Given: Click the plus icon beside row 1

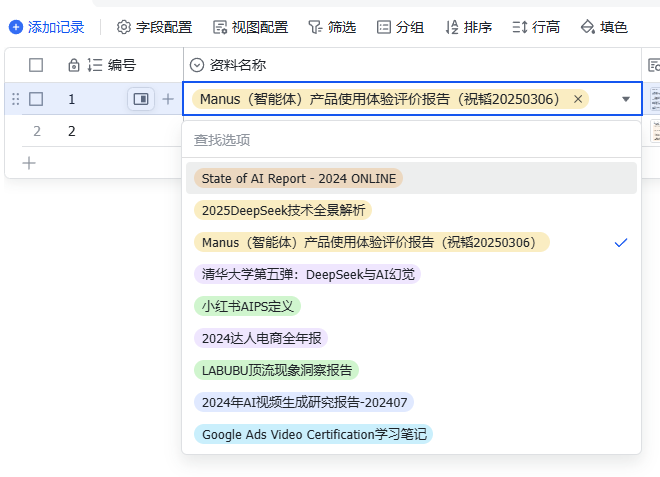Looking at the screenshot, I should pyautogui.click(x=168, y=99).
